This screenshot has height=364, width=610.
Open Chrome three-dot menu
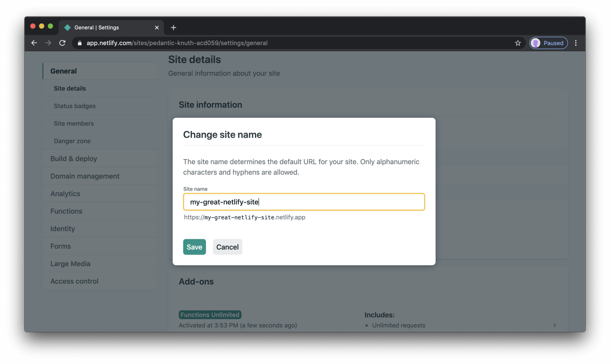[x=576, y=43]
